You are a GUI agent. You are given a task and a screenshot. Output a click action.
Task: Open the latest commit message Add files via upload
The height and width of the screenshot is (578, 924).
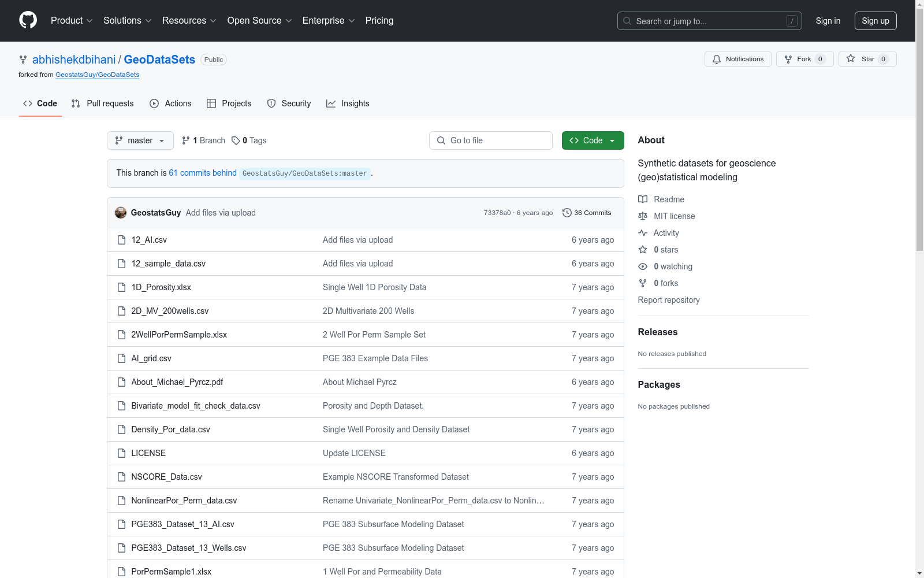point(221,213)
